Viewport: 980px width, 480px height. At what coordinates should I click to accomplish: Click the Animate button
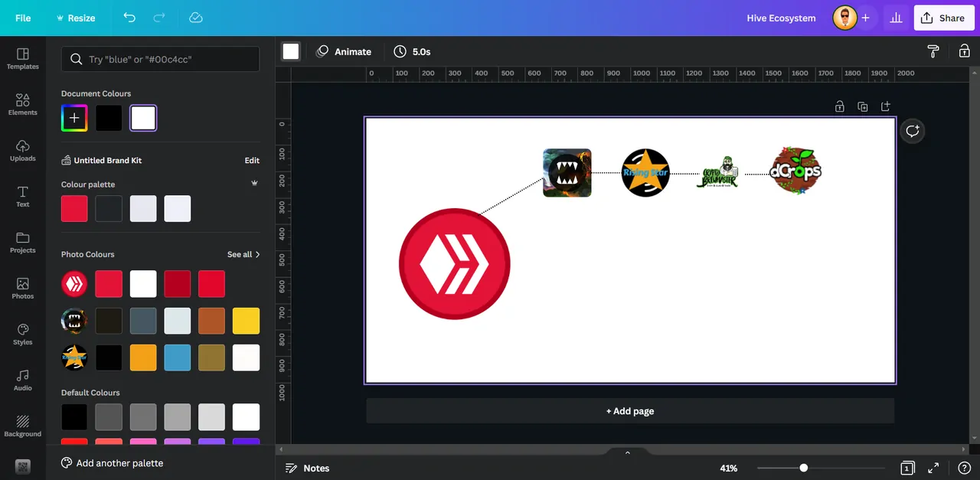point(344,51)
